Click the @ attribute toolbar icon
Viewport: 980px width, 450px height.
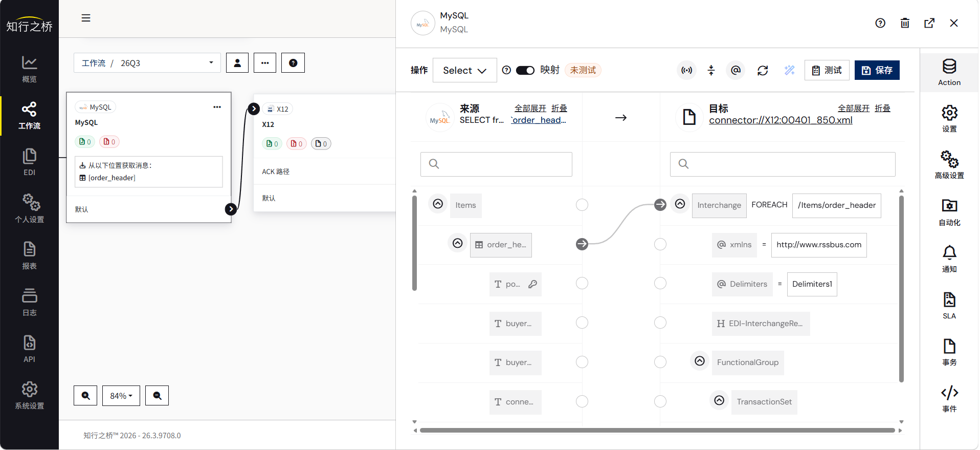point(736,70)
